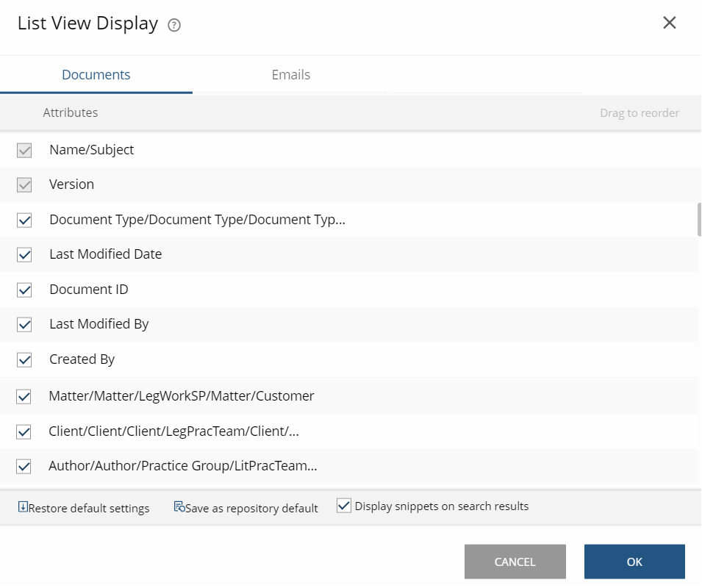Close the List View Display dialog

pos(670,23)
